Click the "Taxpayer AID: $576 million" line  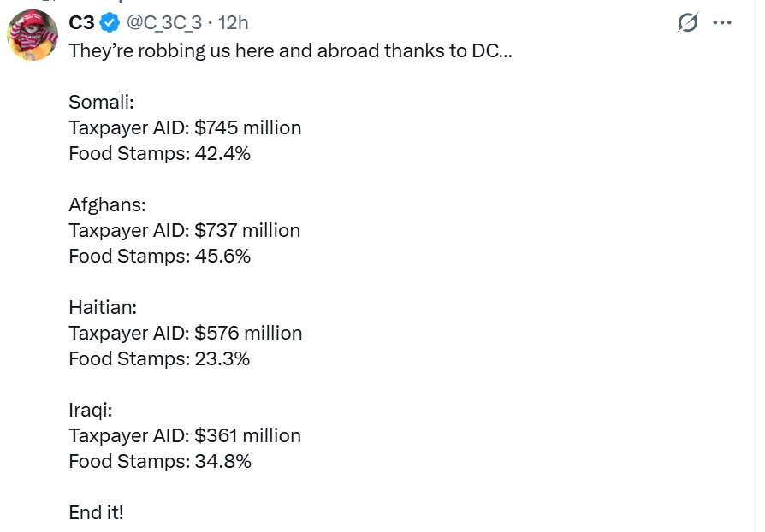click(x=185, y=333)
